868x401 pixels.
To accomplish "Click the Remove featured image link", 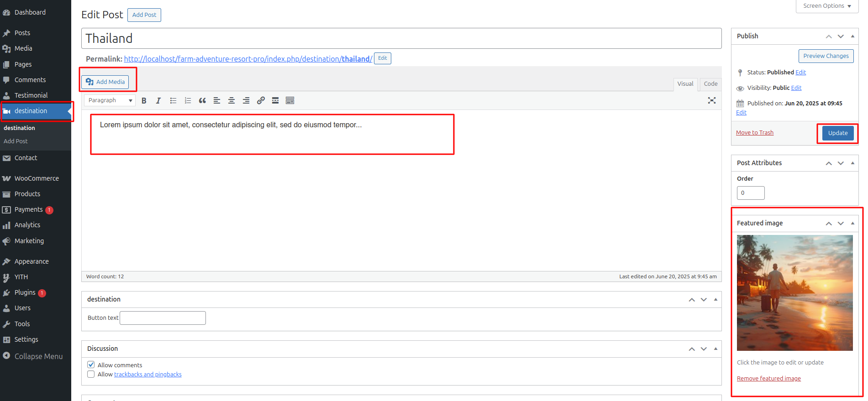I will tap(768, 379).
